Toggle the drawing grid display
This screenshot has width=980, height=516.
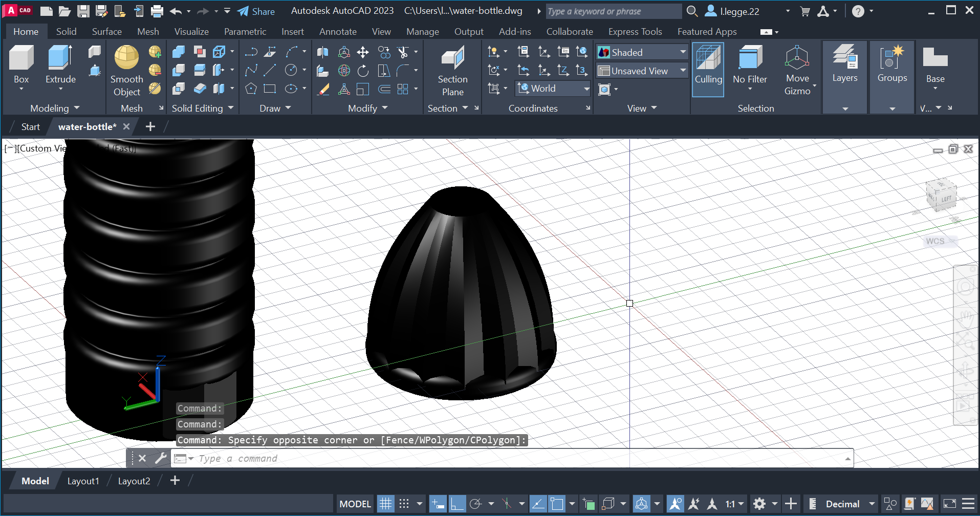tap(385, 504)
